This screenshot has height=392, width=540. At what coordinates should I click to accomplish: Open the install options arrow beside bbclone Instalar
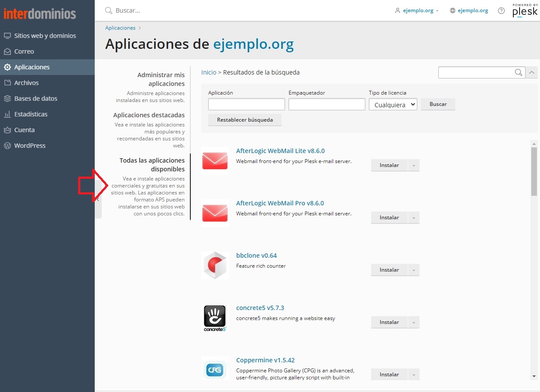413,270
